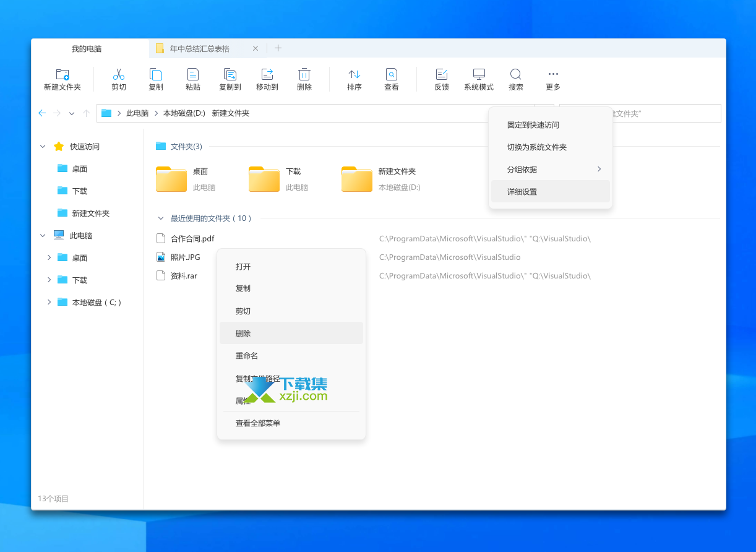Screen dimensions: 756x552
Task: Click 本地磁盘(D:) in the address breadcrumb
Action: [184, 113]
